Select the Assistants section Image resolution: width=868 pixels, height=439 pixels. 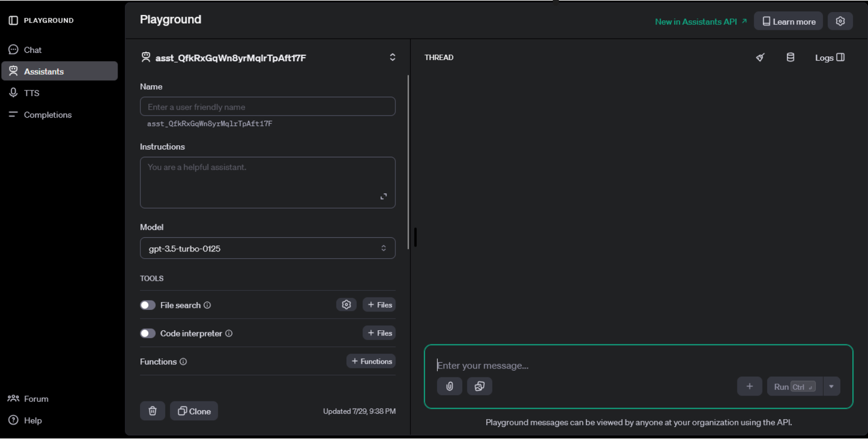[60, 71]
